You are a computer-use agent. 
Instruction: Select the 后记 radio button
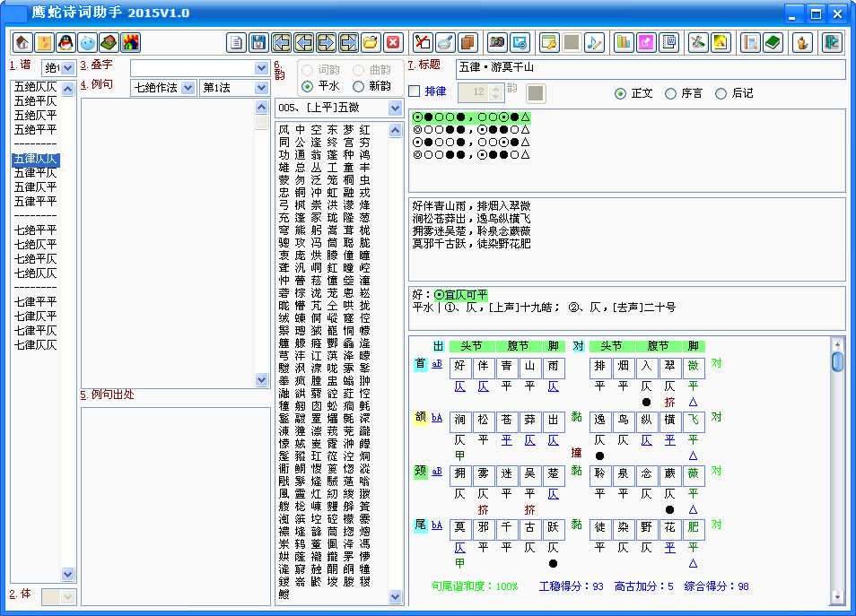pos(721,93)
